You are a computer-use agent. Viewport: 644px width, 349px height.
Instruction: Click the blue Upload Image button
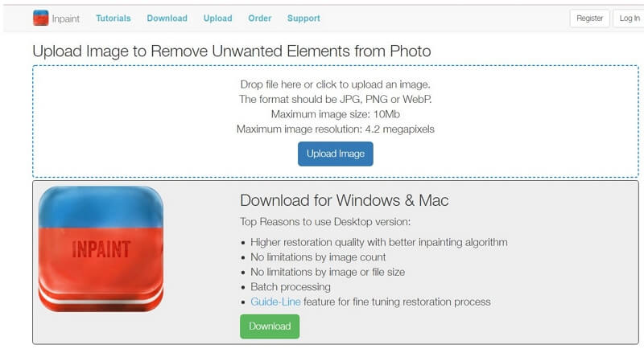coord(336,154)
